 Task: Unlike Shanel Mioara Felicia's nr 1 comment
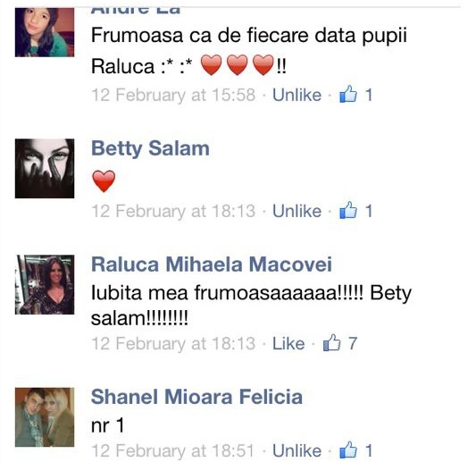296,450
